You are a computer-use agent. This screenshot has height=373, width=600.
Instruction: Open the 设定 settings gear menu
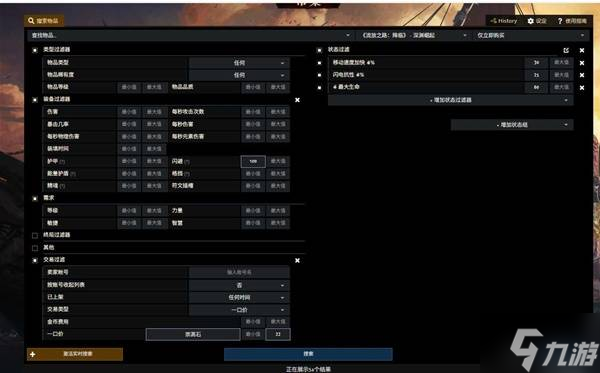(537, 21)
